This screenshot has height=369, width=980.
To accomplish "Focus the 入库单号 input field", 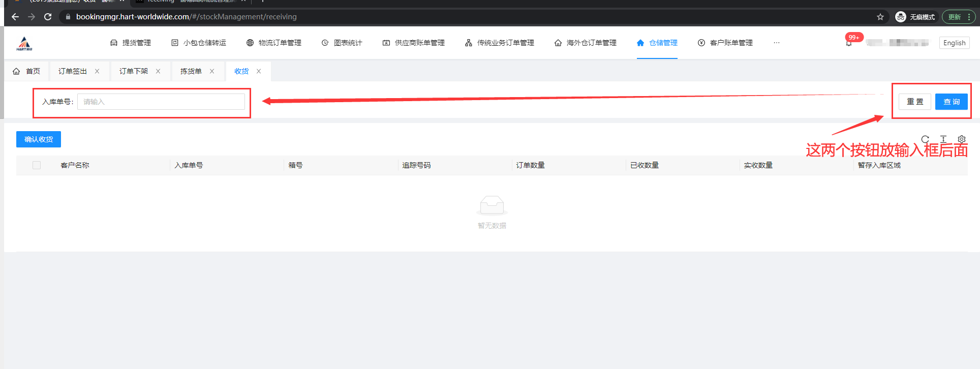I will [x=161, y=102].
